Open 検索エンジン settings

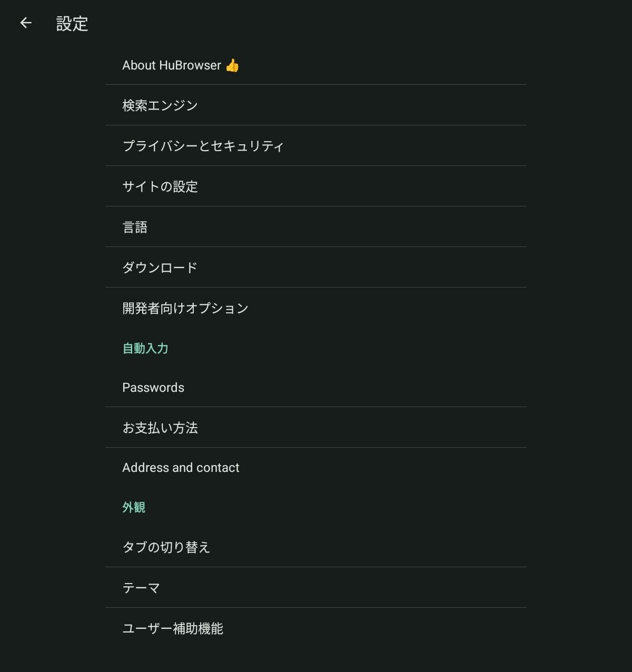[x=316, y=105]
